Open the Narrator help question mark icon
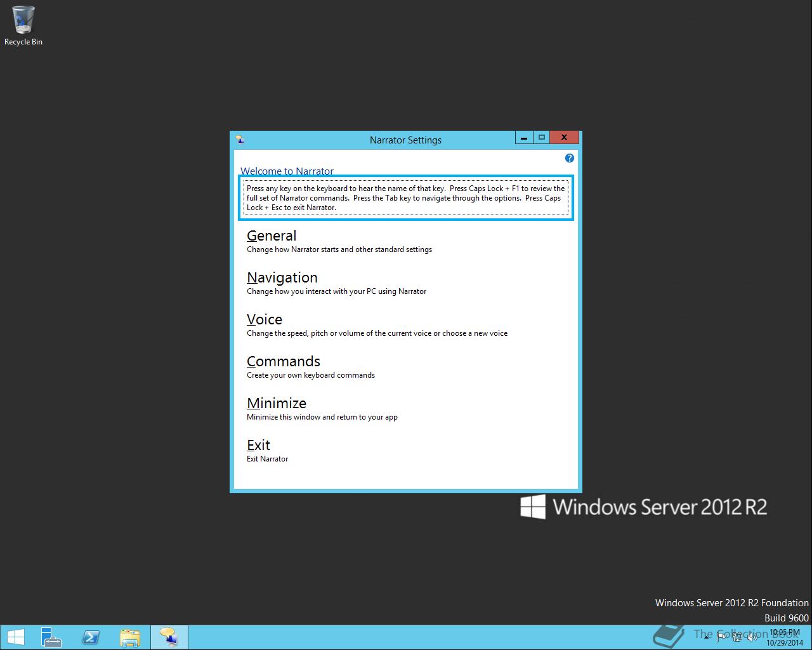This screenshot has height=650, width=812. click(569, 158)
